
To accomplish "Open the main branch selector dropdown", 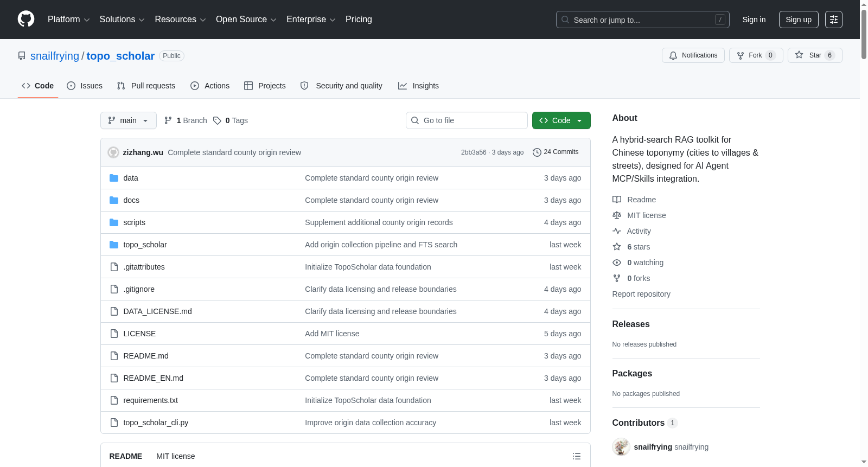I will [129, 120].
